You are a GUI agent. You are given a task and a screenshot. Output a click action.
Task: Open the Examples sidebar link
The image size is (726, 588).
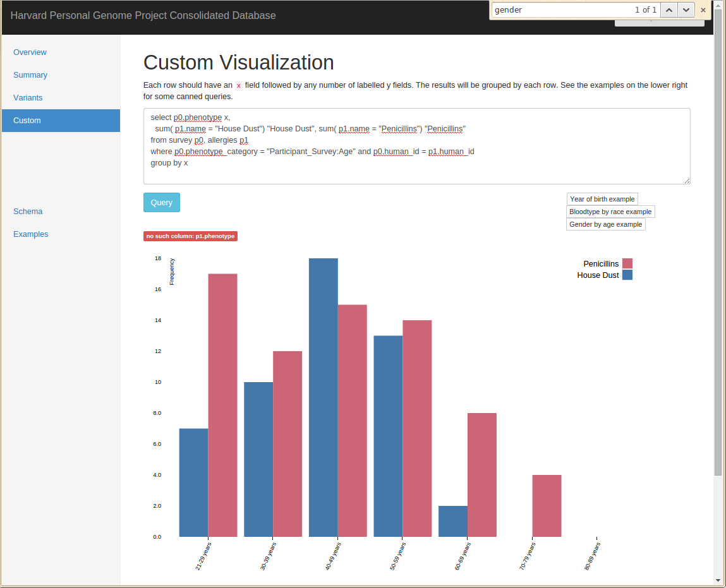pyautogui.click(x=30, y=234)
